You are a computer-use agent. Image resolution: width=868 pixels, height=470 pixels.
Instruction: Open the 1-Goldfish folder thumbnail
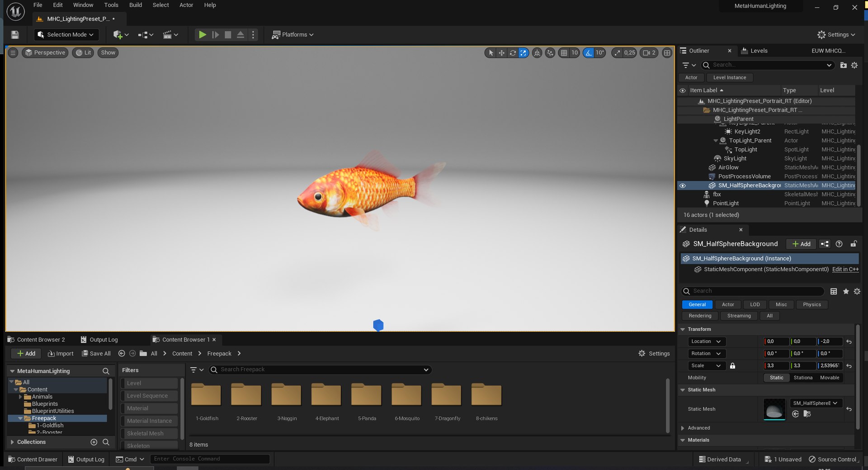(x=206, y=395)
